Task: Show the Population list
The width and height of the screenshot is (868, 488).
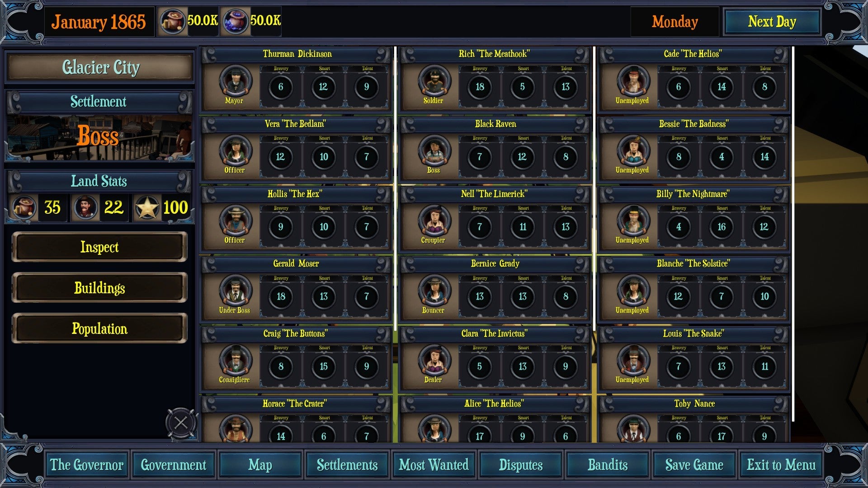Action: pos(99,328)
